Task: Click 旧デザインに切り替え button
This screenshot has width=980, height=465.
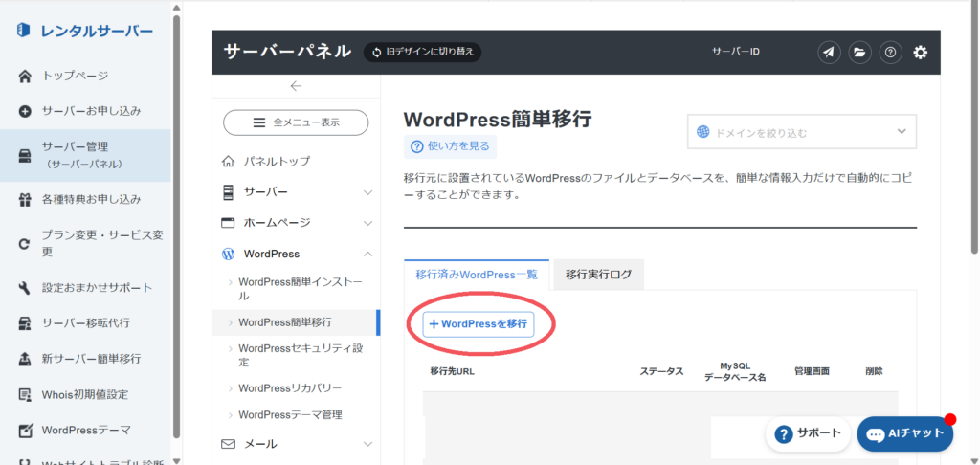Action: click(422, 52)
